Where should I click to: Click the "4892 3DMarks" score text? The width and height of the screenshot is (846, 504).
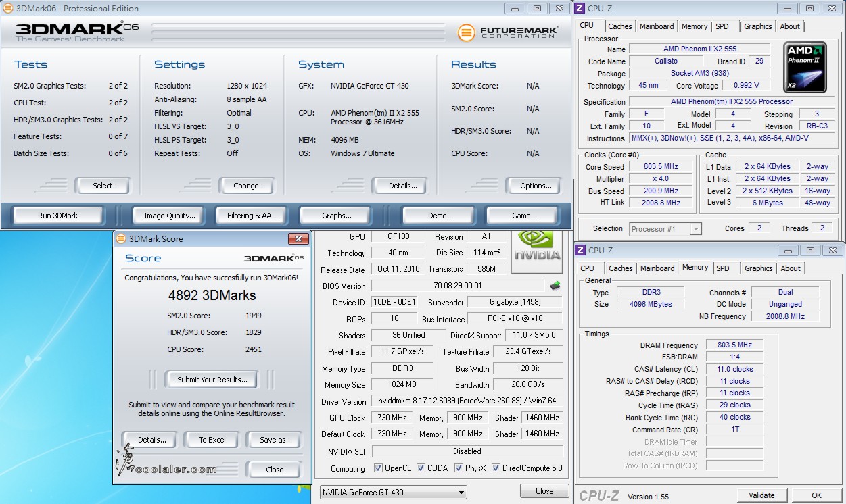[212, 295]
